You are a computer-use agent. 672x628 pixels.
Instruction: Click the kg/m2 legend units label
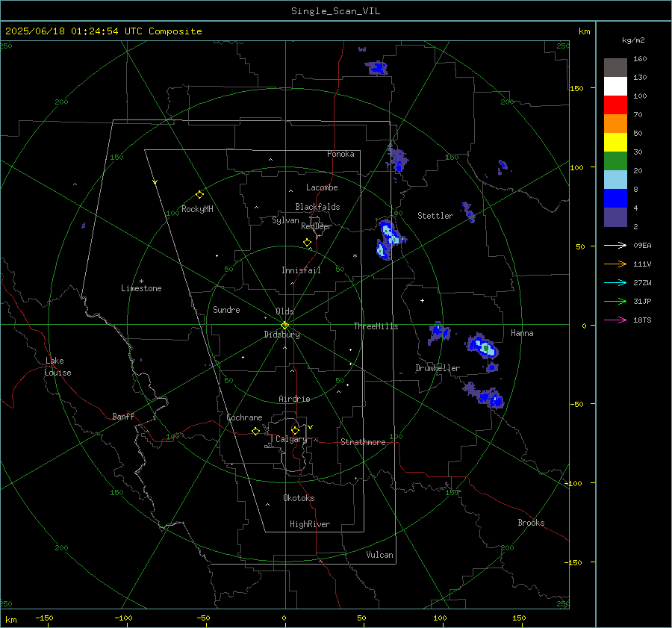pos(633,40)
